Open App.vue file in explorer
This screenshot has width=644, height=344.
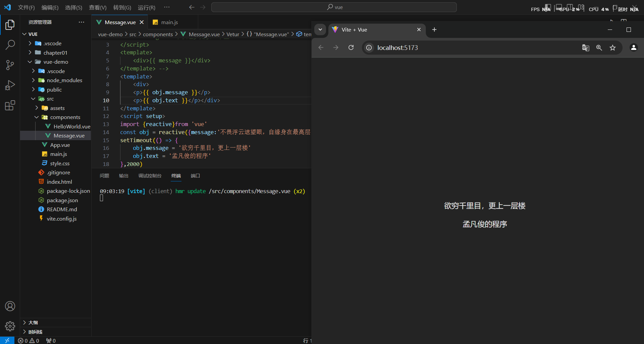[x=56, y=145]
